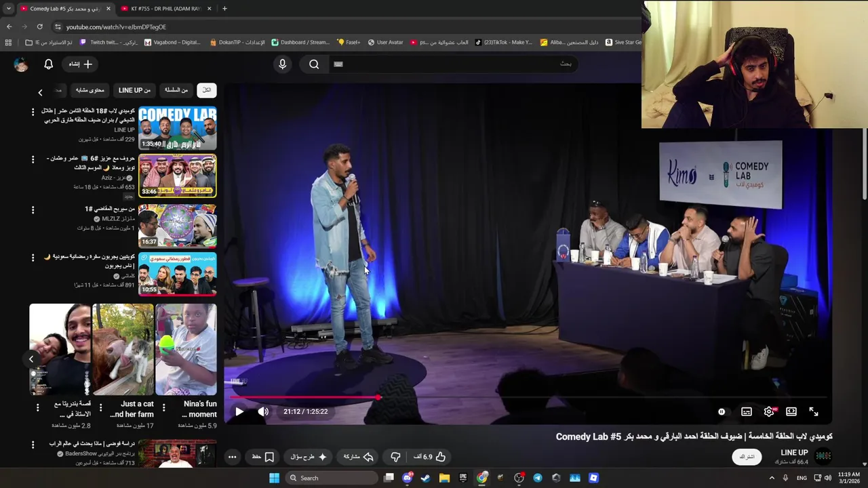Enter fullscreen mode on video

814,411
